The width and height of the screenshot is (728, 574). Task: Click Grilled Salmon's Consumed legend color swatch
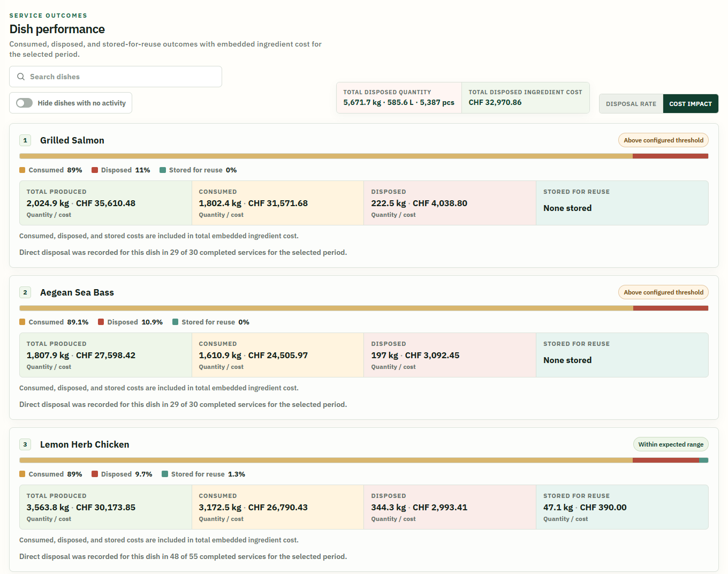point(22,170)
